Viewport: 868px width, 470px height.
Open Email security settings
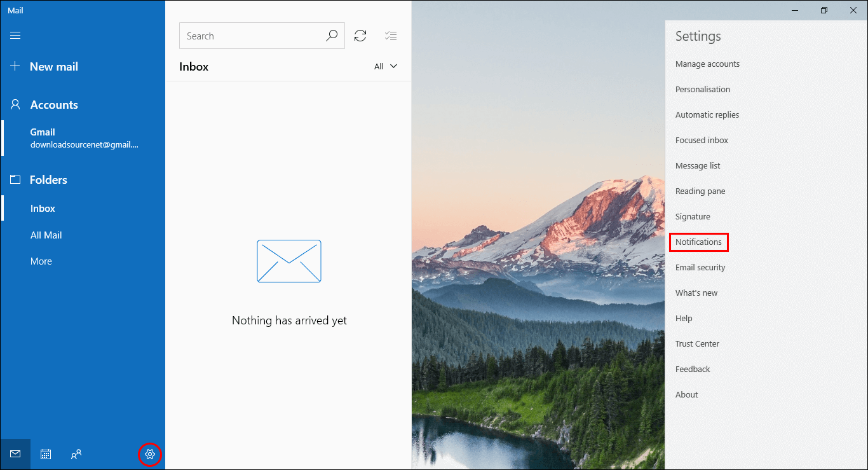(700, 268)
